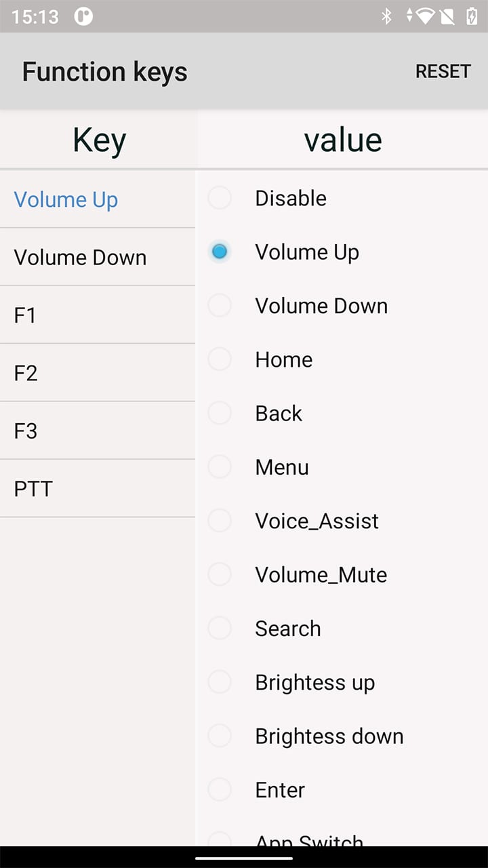Tap the round notification icon beside clock
Image resolution: width=488 pixels, height=868 pixels.
83,16
